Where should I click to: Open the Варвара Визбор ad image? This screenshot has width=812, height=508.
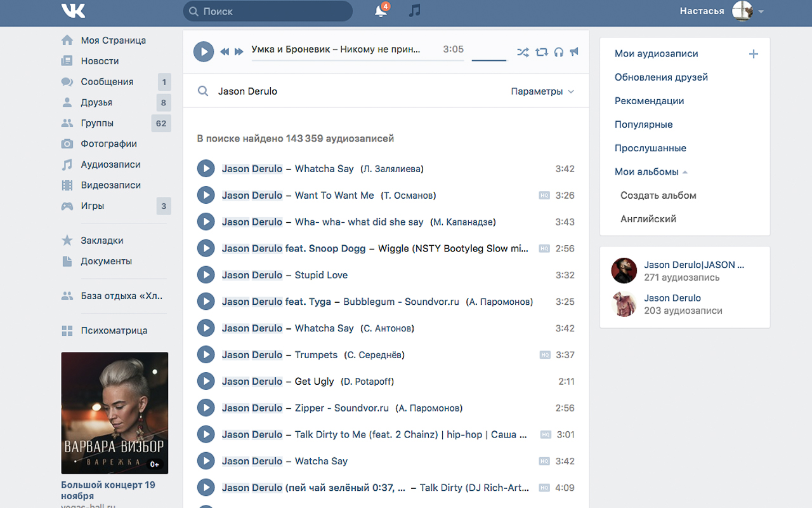(x=115, y=413)
